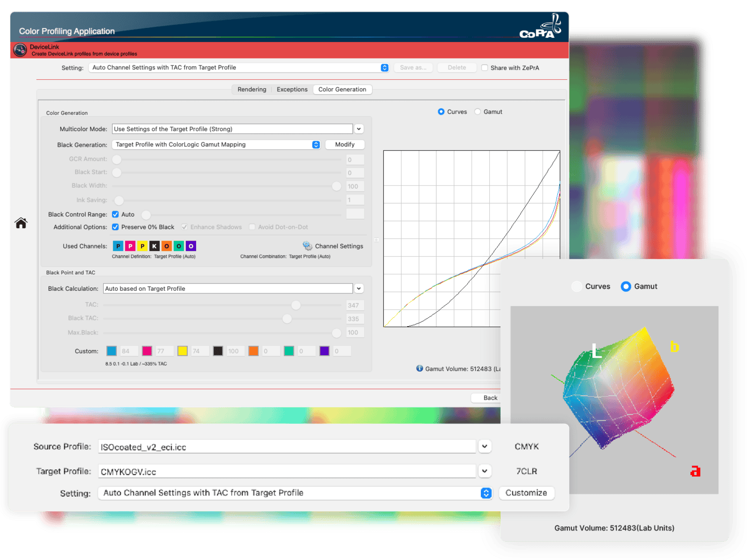The height and width of the screenshot is (560, 747).
Task: Open the Black Generation dropdown
Action: [x=216, y=145]
